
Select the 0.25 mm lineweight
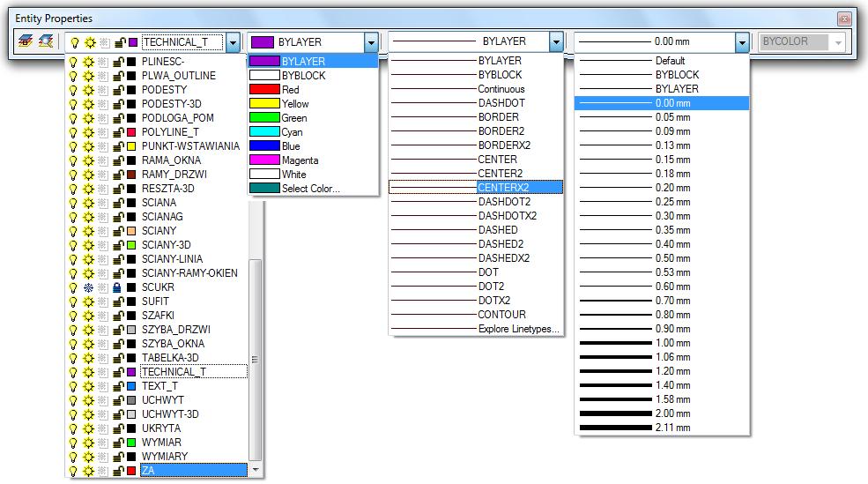pos(662,202)
